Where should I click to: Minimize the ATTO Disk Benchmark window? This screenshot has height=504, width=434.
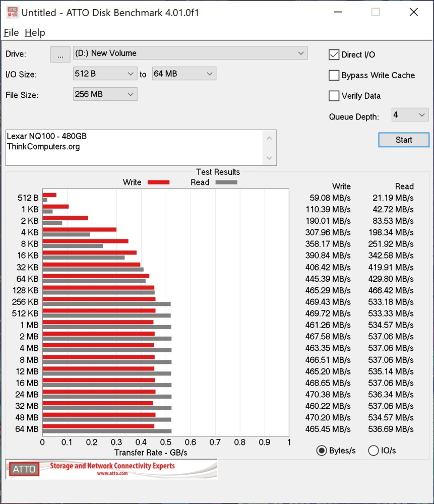click(338, 12)
